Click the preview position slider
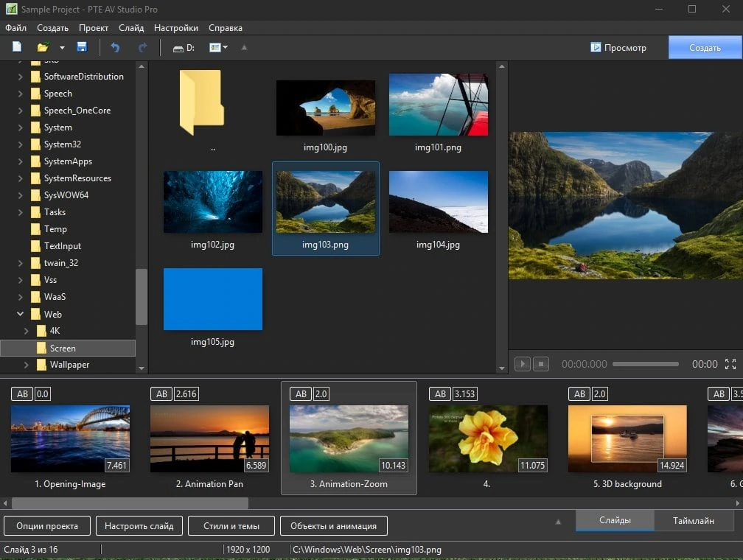The image size is (743, 560). [x=646, y=364]
